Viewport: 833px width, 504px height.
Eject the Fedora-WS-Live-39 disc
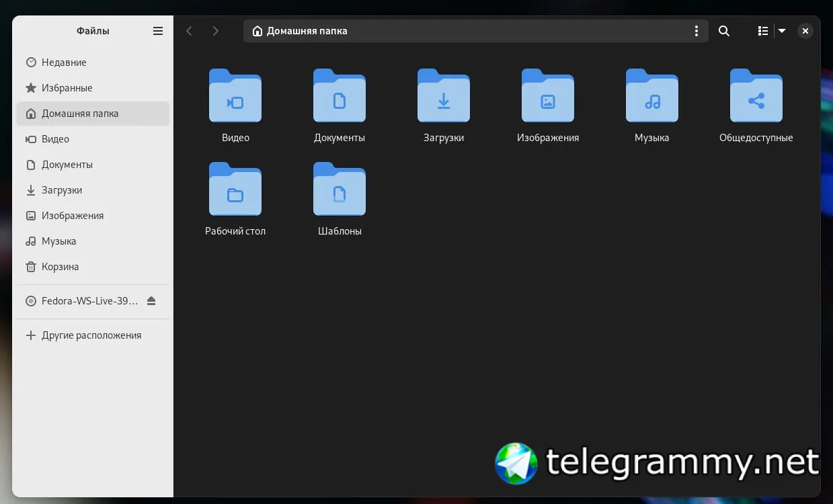[x=152, y=300]
